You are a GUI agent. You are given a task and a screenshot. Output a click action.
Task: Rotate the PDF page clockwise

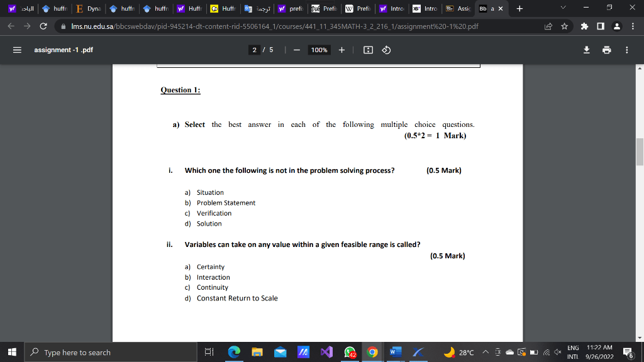click(x=386, y=50)
